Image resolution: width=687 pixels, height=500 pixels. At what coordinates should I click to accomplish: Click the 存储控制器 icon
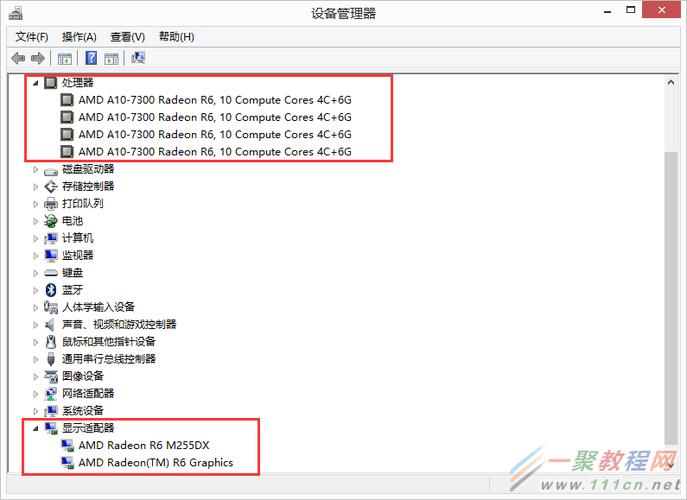coord(51,187)
